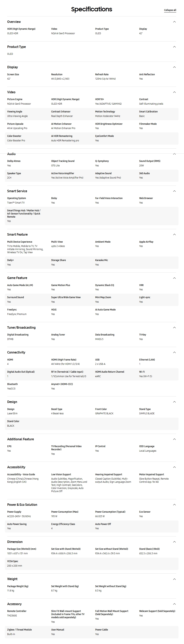Collapse the Audio section chevron
This screenshot has height=644, width=184.
tap(174, 154)
